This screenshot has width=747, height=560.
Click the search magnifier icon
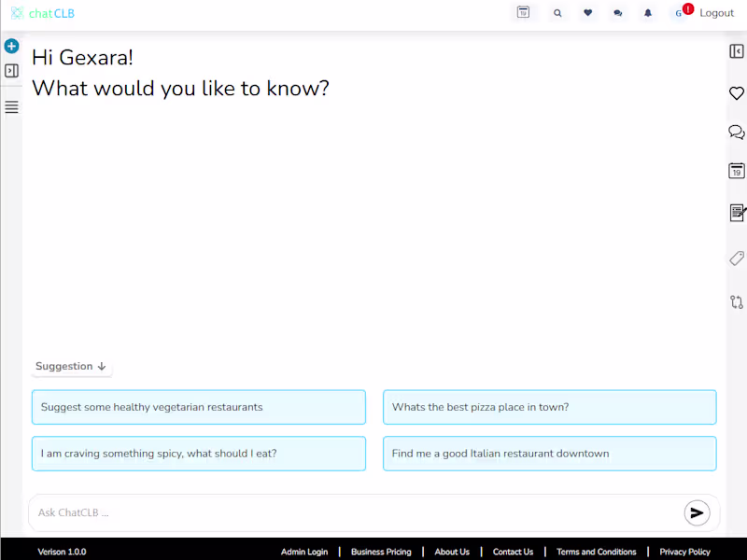point(557,13)
